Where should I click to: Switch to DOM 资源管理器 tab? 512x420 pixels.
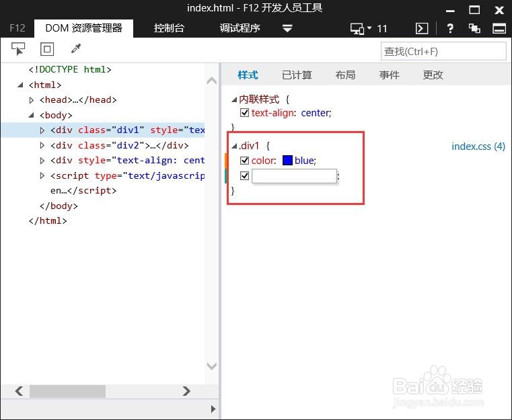83,28
